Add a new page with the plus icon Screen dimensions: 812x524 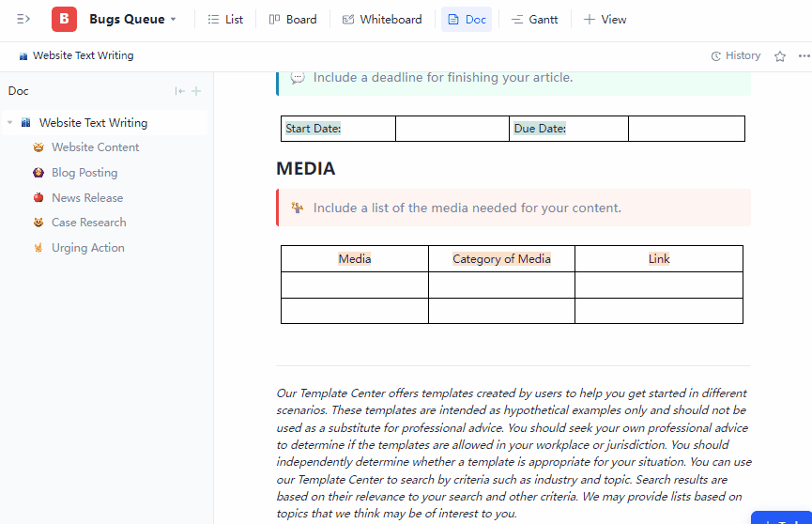pos(196,91)
